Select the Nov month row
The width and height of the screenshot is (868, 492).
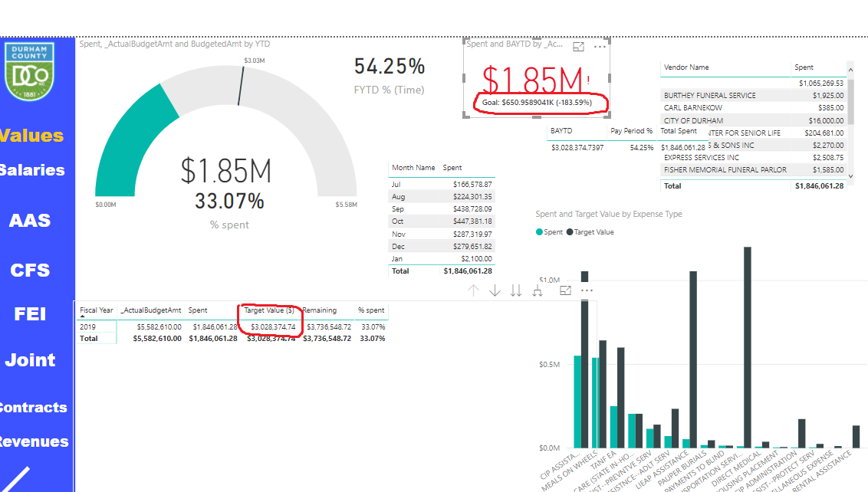pyautogui.click(x=442, y=234)
